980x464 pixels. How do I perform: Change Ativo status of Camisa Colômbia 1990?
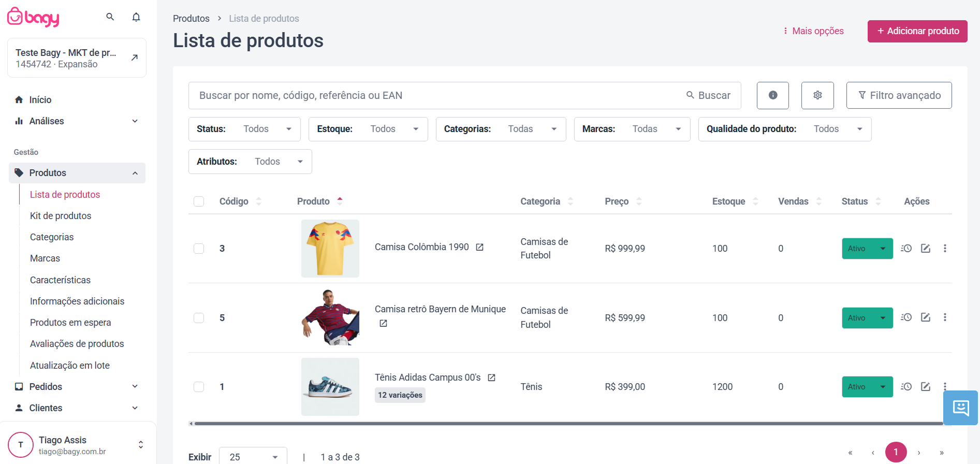tap(867, 249)
